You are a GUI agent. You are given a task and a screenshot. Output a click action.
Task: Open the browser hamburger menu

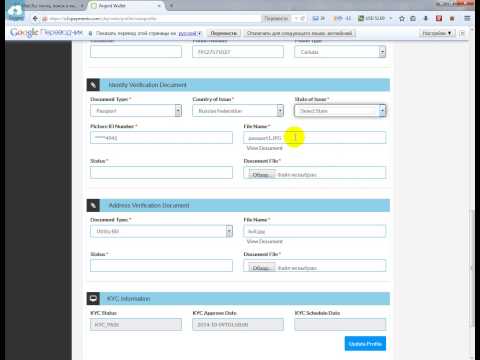click(x=467, y=18)
